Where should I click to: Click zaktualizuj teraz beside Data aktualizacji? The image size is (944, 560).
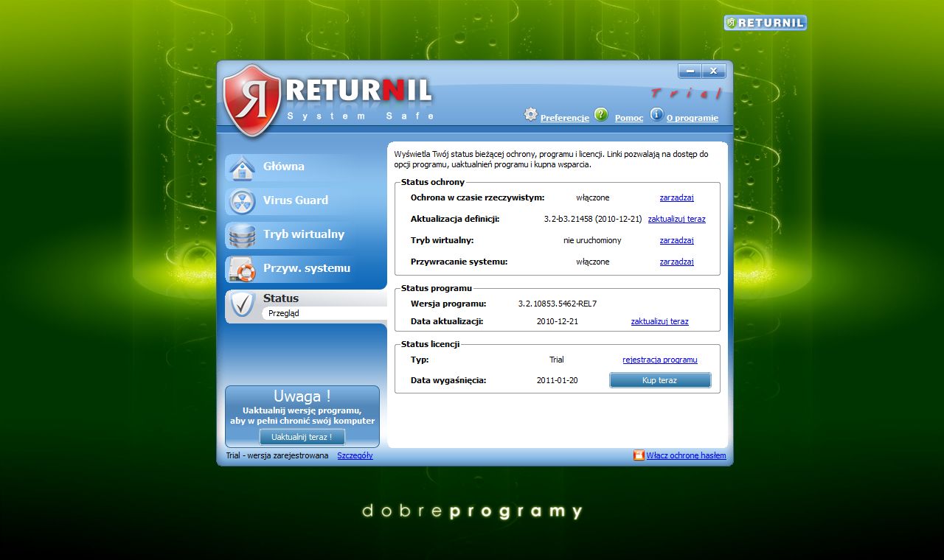coord(659,321)
